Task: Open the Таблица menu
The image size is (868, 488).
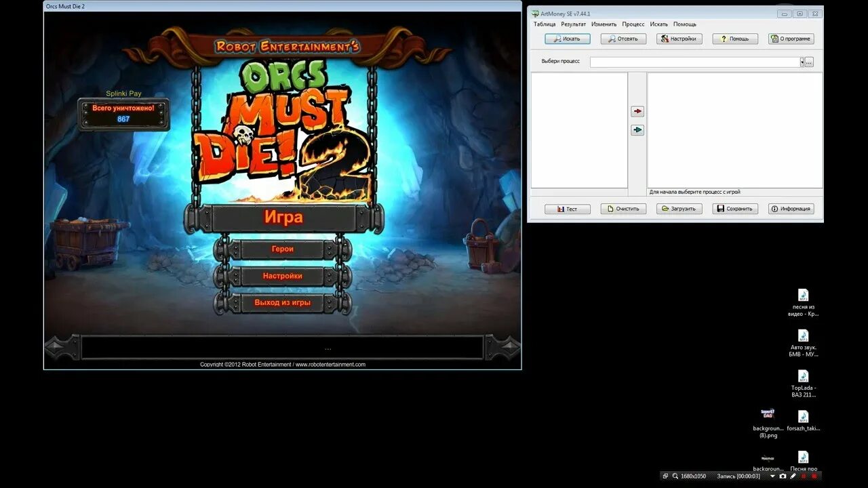Action: tap(545, 24)
